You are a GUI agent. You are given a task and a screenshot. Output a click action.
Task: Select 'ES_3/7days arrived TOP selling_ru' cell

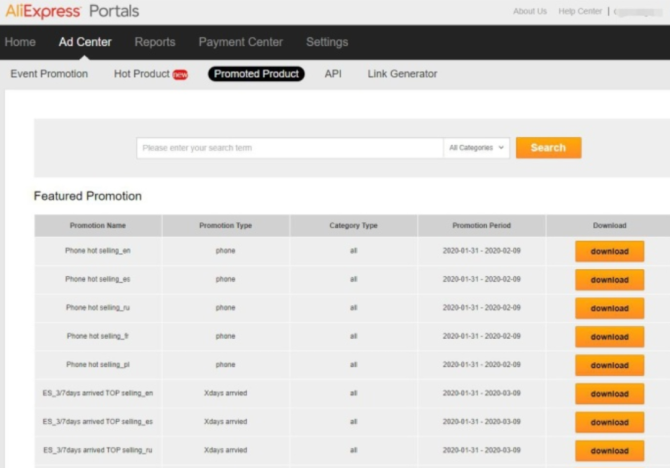click(x=98, y=450)
